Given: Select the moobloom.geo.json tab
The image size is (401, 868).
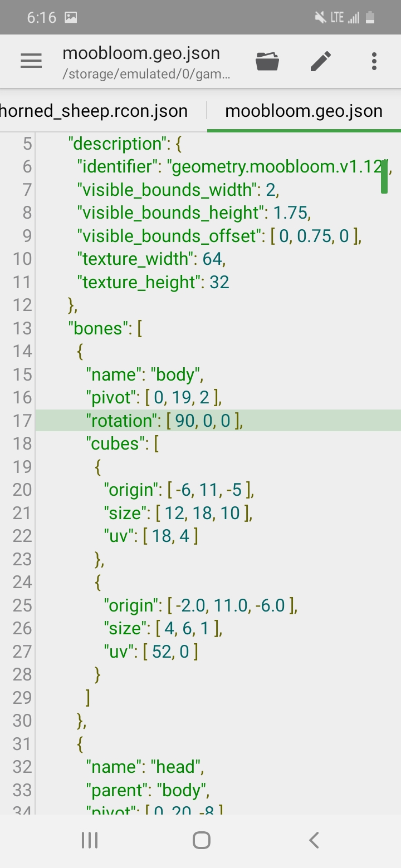Looking at the screenshot, I should (x=304, y=111).
